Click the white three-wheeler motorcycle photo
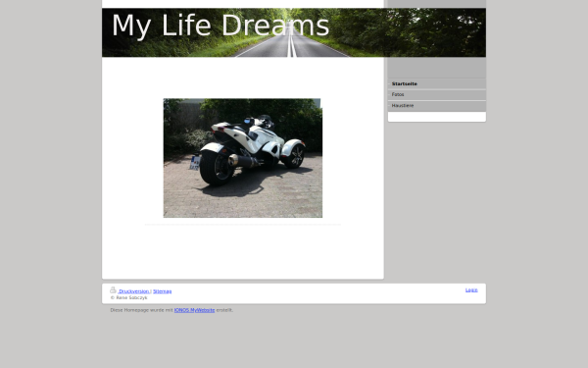588x368 pixels. (x=243, y=158)
